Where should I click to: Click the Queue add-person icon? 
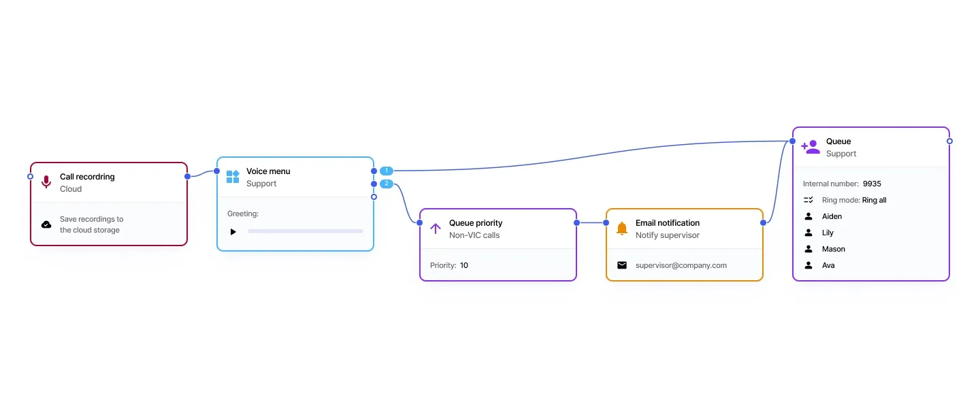[810, 147]
